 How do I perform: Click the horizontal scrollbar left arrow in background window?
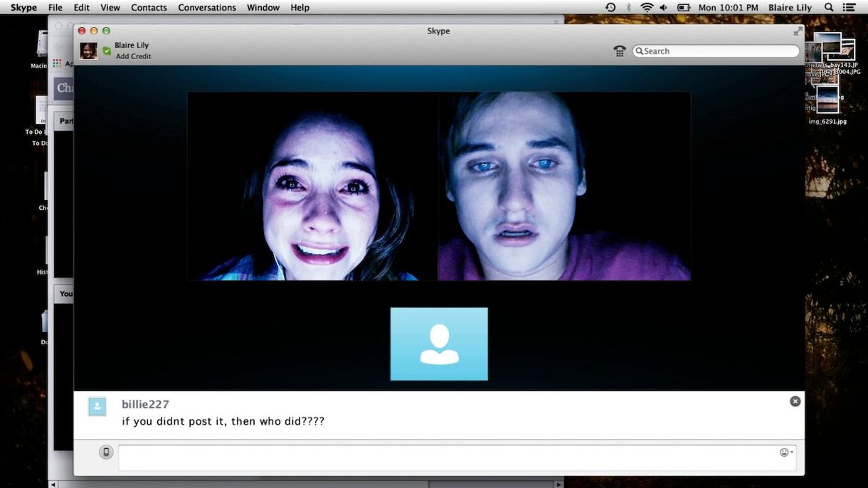coord(53,484)
